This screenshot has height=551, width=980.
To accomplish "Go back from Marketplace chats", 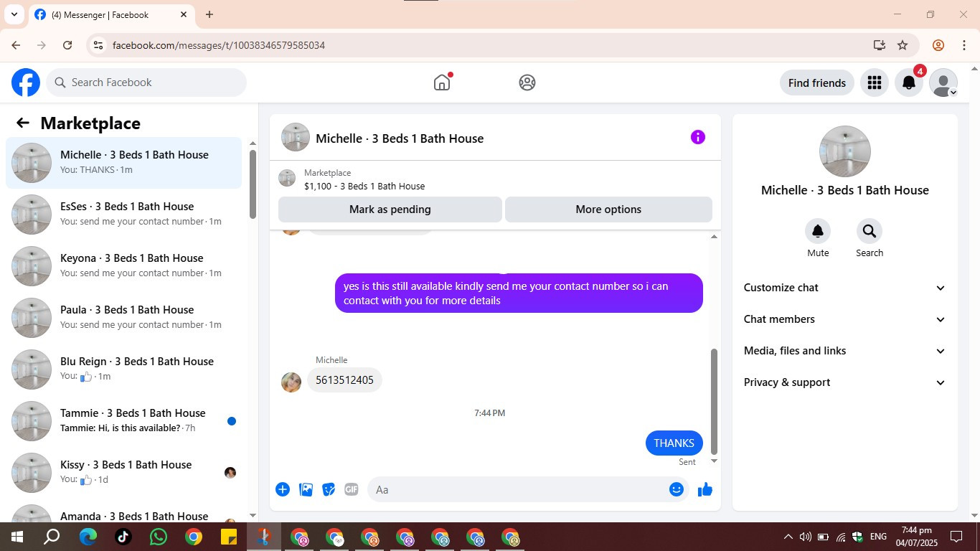I will (x=23, y=123).
